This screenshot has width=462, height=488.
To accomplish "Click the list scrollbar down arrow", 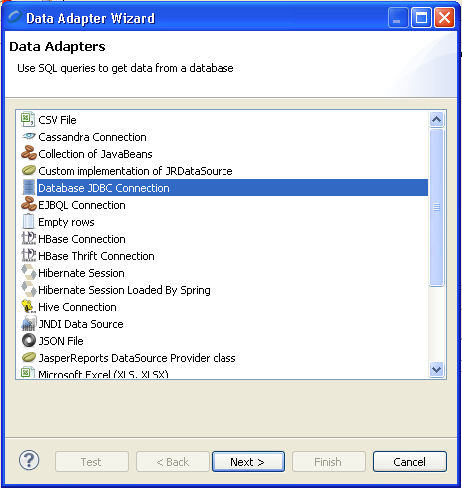I will point(436,370).
